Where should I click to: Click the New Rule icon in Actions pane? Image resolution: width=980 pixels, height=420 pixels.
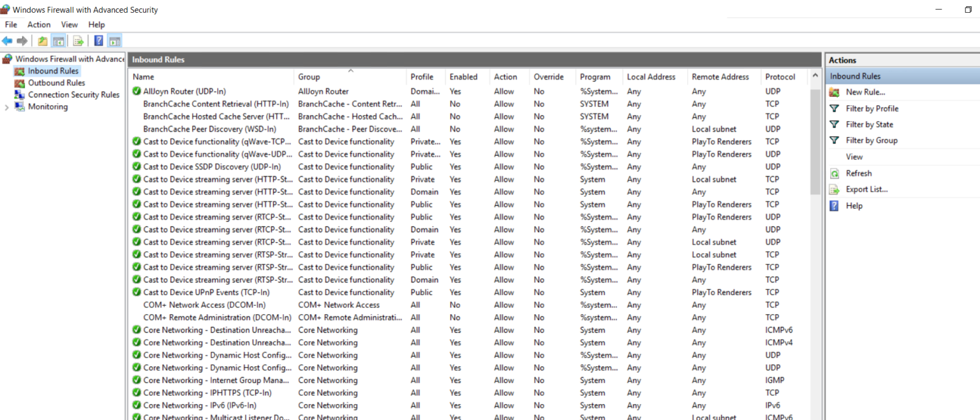coord(835,92)
